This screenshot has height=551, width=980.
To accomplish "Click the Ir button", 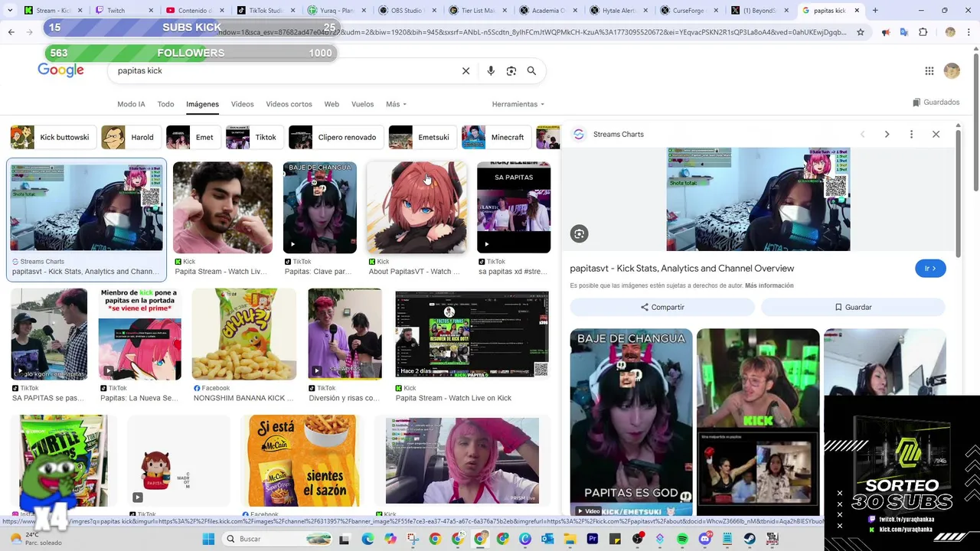I will (x=930, y=269).
